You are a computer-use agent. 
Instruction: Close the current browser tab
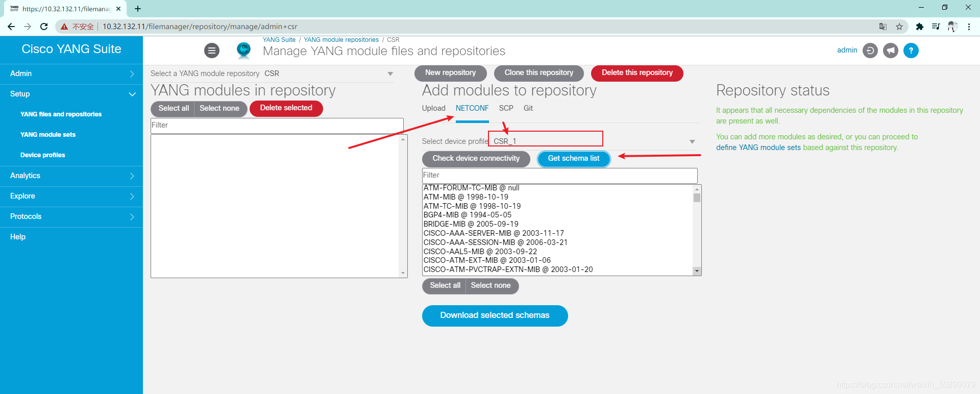coord(118,9)
